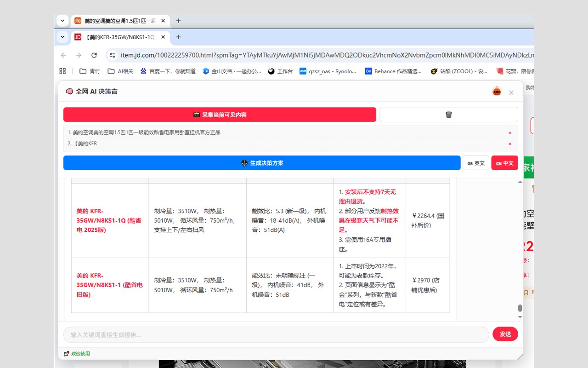
Task: Open 百度一下，你就知道 bookmark
Action: point(168,71)
